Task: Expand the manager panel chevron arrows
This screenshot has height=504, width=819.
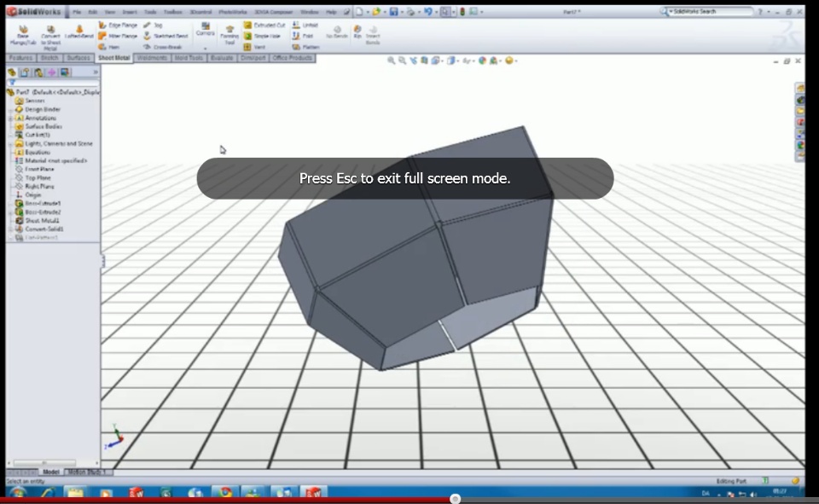Action: 95,72
